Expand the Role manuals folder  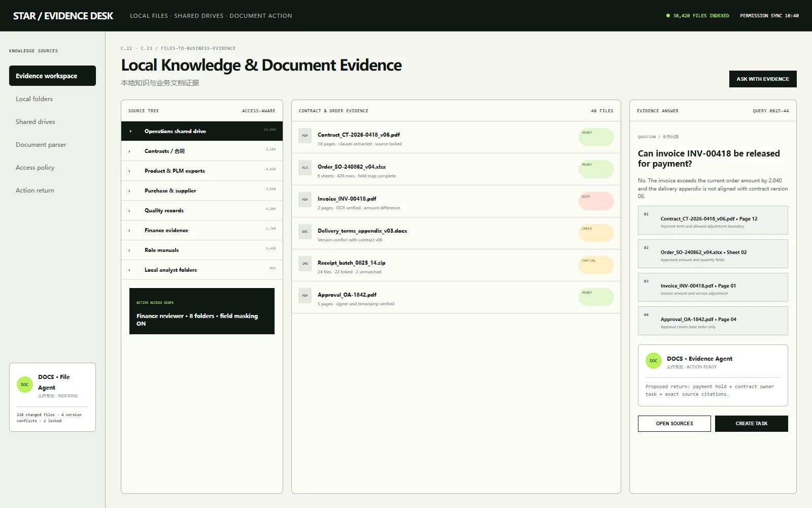click(x=129, y=250)
